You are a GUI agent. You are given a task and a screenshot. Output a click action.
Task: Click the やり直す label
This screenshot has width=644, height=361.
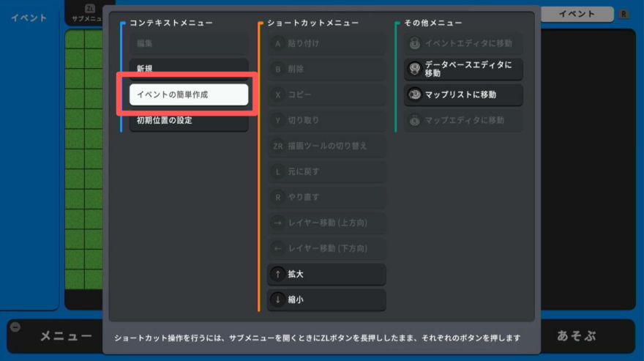(x=304, y=198)
